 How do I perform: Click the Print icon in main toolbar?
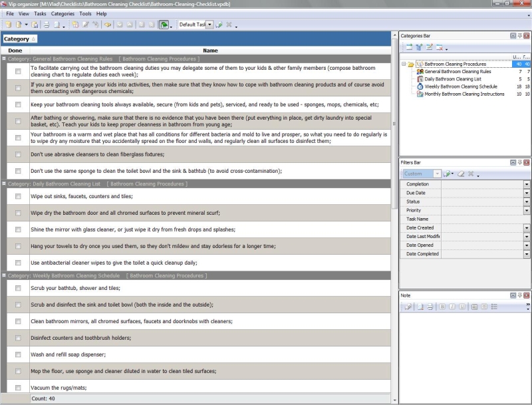click(46, 25)
